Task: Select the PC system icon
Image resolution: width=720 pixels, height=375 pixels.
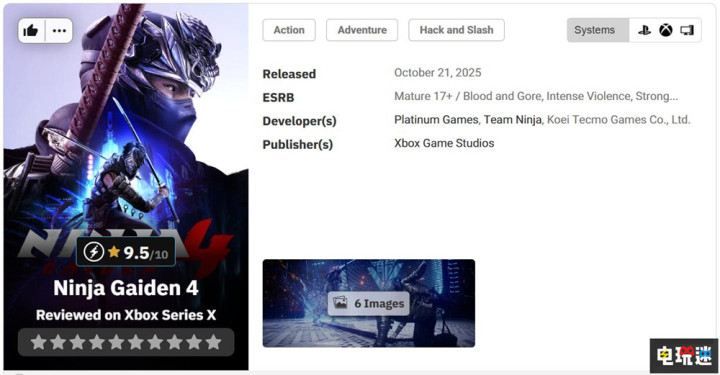Action: pos(687,30)
